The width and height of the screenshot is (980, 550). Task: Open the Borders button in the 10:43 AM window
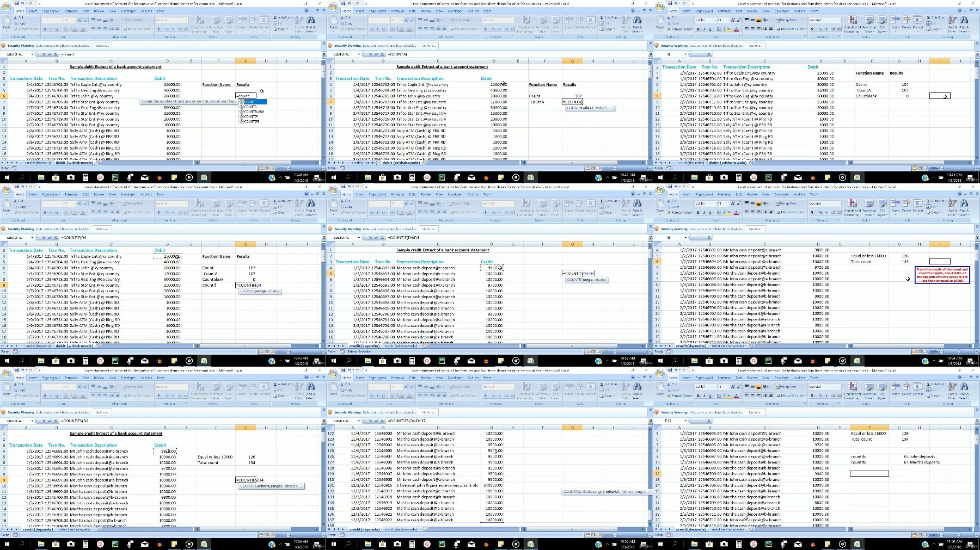720,29
